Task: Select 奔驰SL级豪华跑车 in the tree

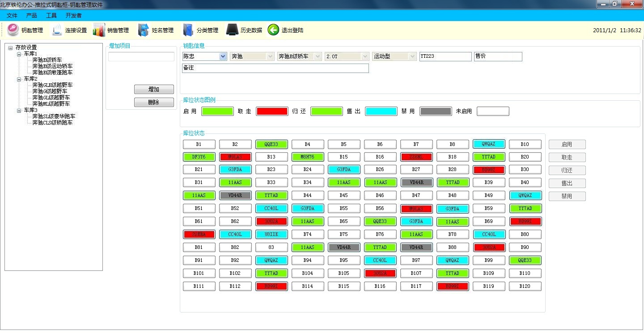Action: (54, 116)
